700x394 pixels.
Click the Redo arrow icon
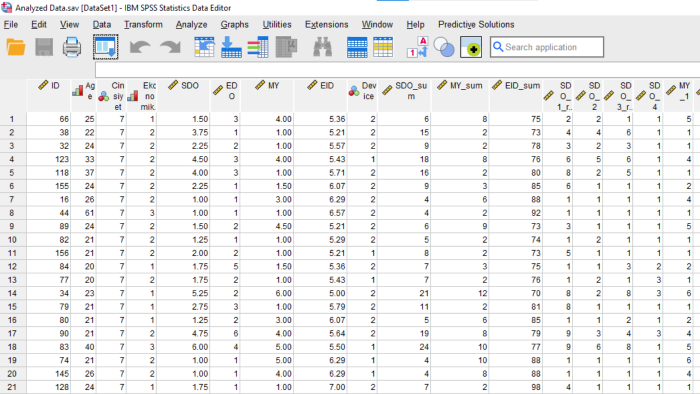pos(171,47)
